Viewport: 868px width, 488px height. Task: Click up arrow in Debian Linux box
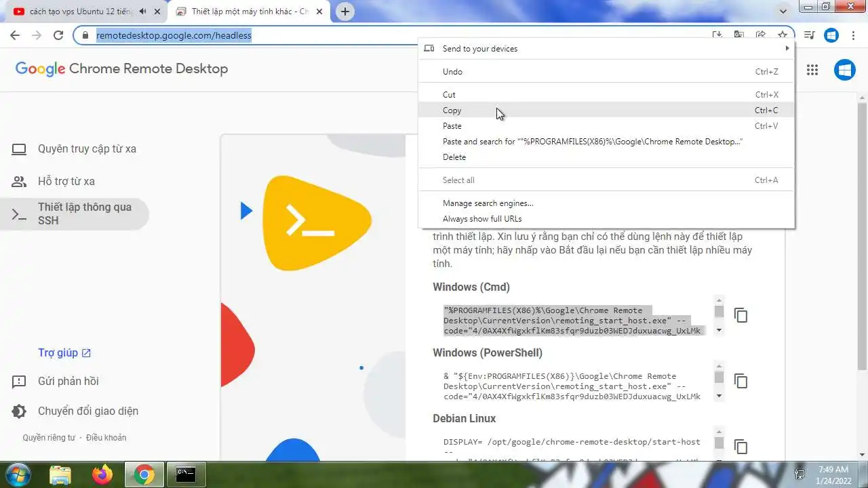719,432
